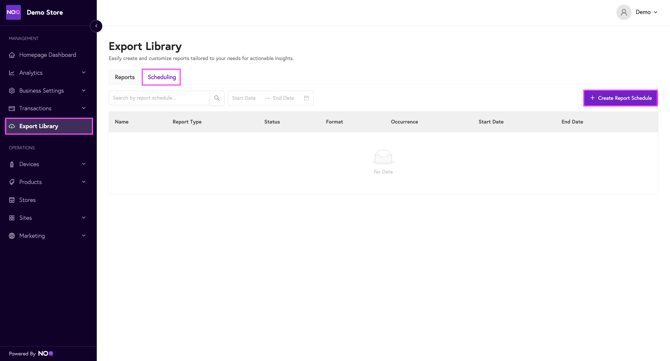Click the Marketing globe icon
Image resolution: width=670 pixels, height=361 pixels.
(12, 236)
